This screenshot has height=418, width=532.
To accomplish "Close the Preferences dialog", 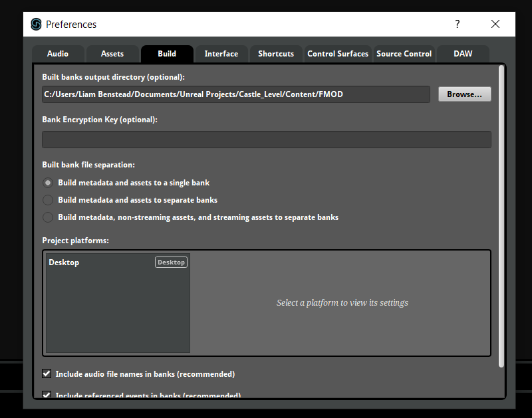I will pos(495,24).
